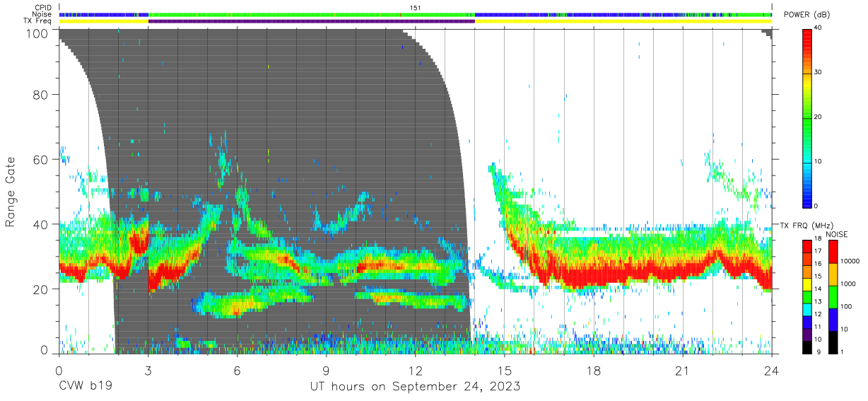The height and width of the screenshot is (401, 868).
Task: Click the 'CPID' label
Action: (44, 8)
